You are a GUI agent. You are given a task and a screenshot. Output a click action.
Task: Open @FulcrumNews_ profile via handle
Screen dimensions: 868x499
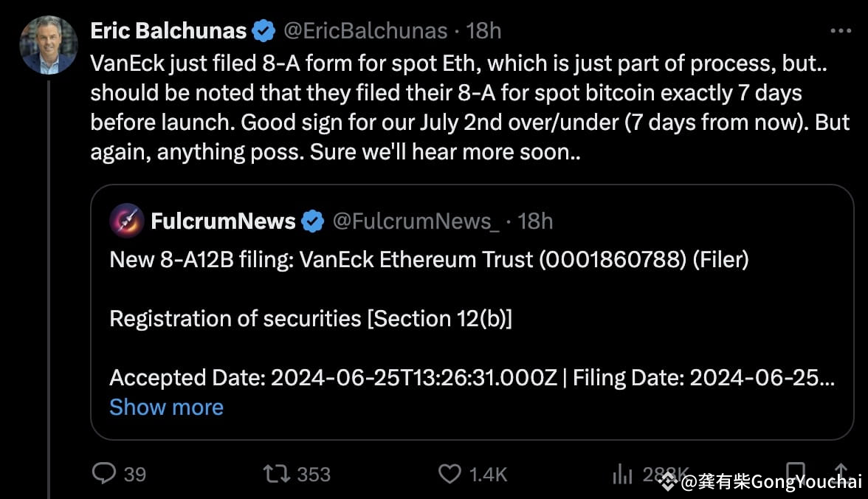click(x=414, y=220)
